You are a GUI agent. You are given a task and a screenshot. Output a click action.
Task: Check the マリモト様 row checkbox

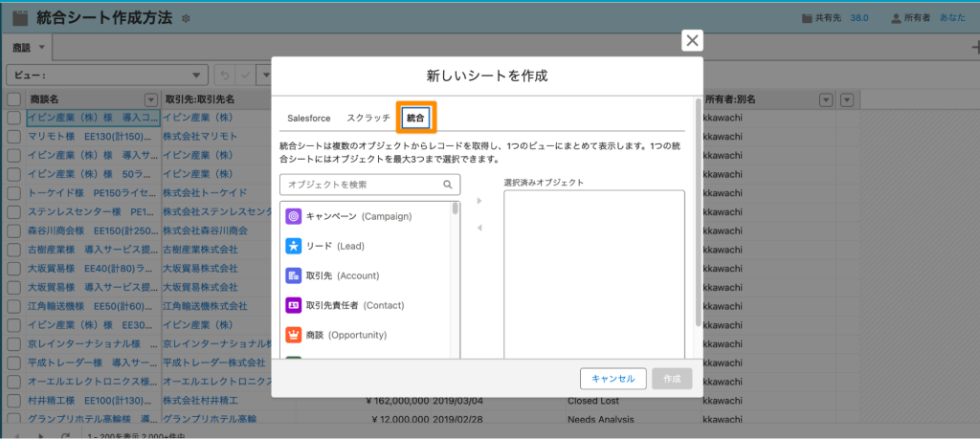[13, 136]
